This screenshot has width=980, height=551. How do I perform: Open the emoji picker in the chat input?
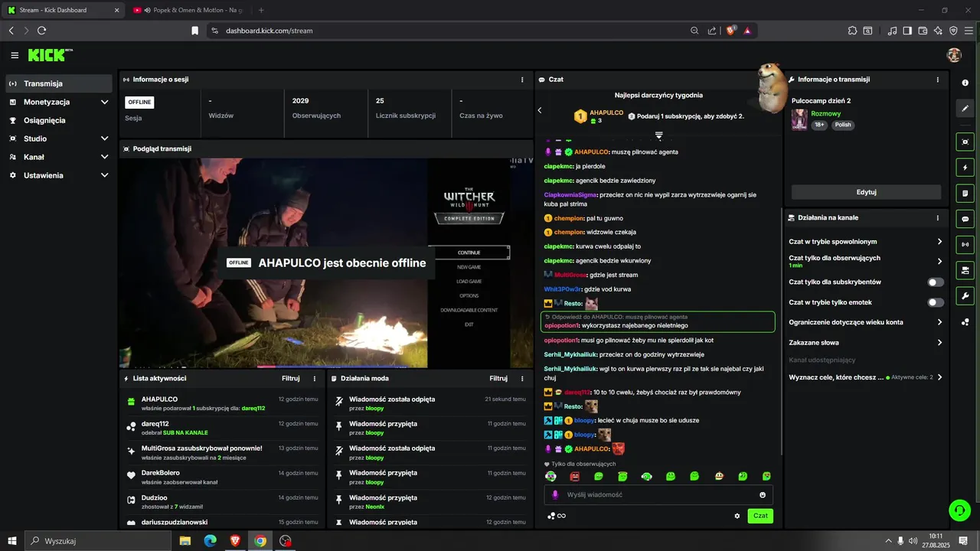click(x=763, y=495)
